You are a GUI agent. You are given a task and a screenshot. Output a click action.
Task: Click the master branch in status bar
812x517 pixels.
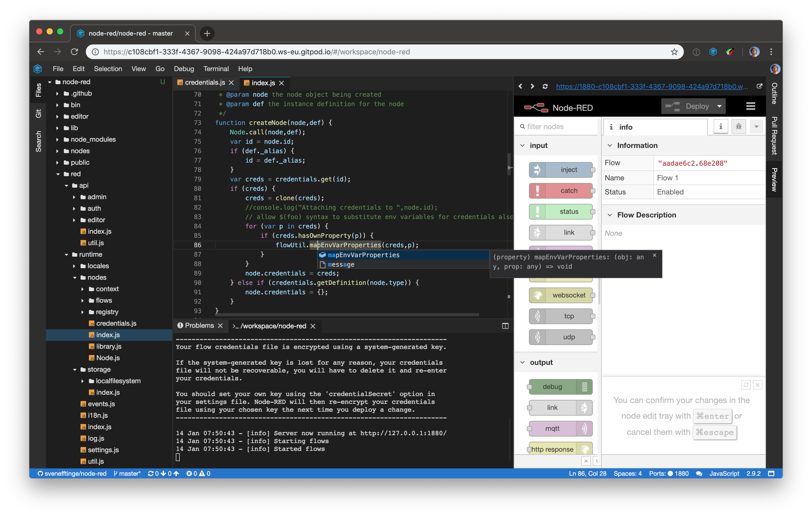pos(127,474)
